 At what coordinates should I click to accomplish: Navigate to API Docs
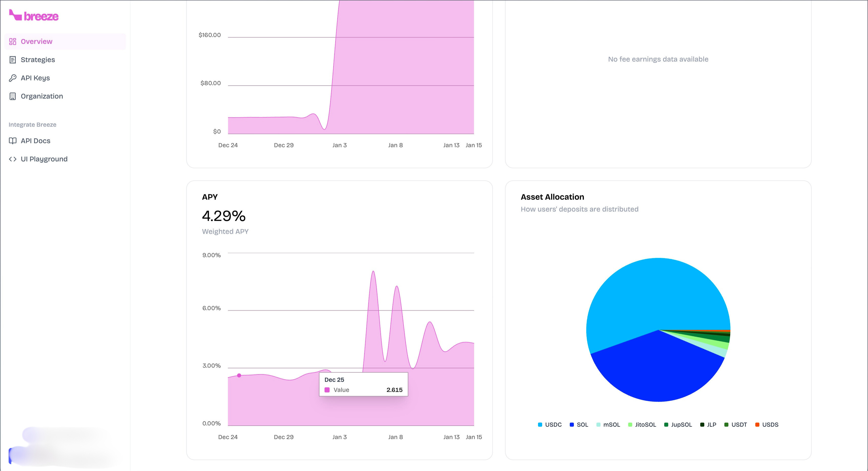pos(35,140)
